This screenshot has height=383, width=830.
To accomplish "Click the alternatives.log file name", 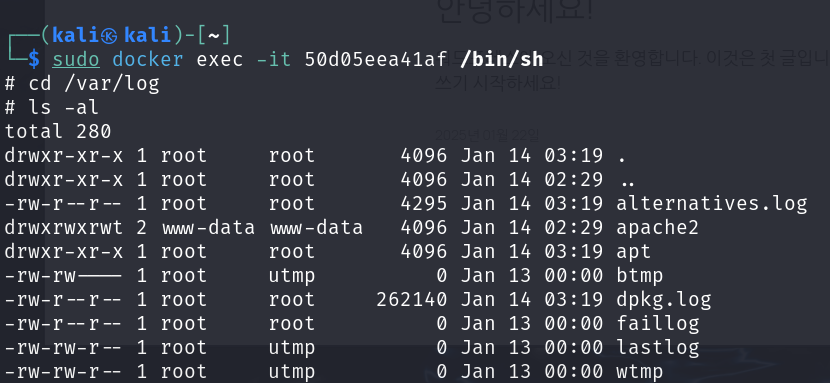I will coord(711,204).
